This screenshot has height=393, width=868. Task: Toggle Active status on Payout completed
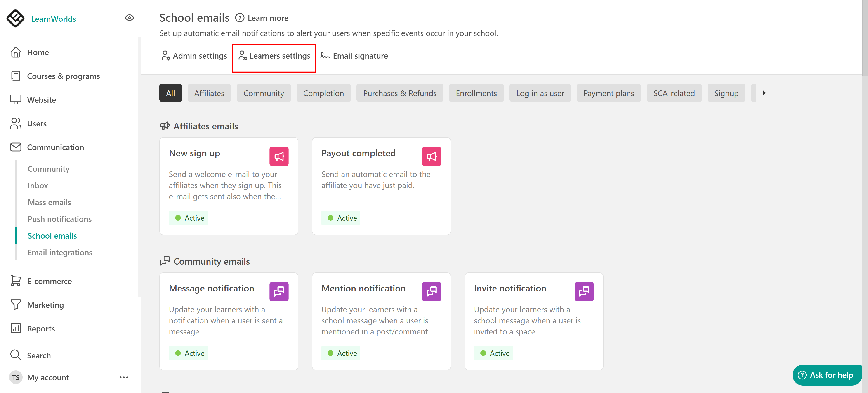point(341,218)
